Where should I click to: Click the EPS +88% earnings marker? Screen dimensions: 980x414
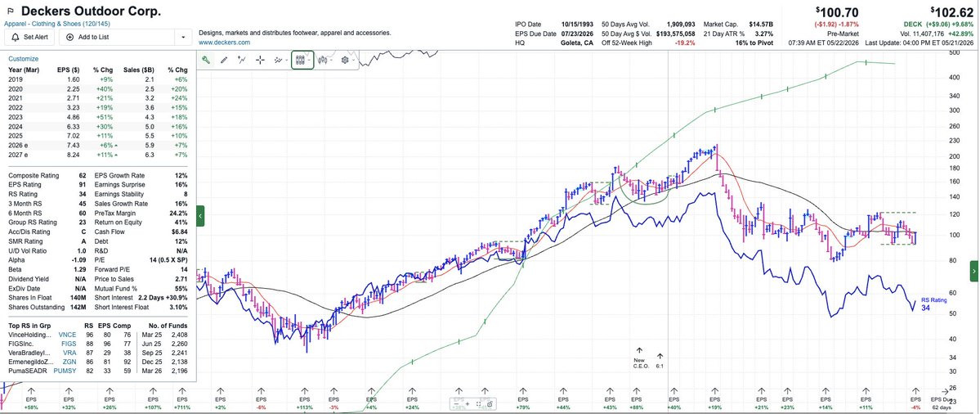click(636, 399)
